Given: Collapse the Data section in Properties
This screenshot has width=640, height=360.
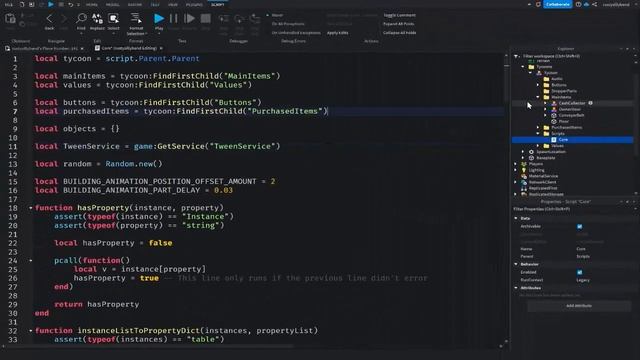Looking at the screenshot, I should [516, 218].
